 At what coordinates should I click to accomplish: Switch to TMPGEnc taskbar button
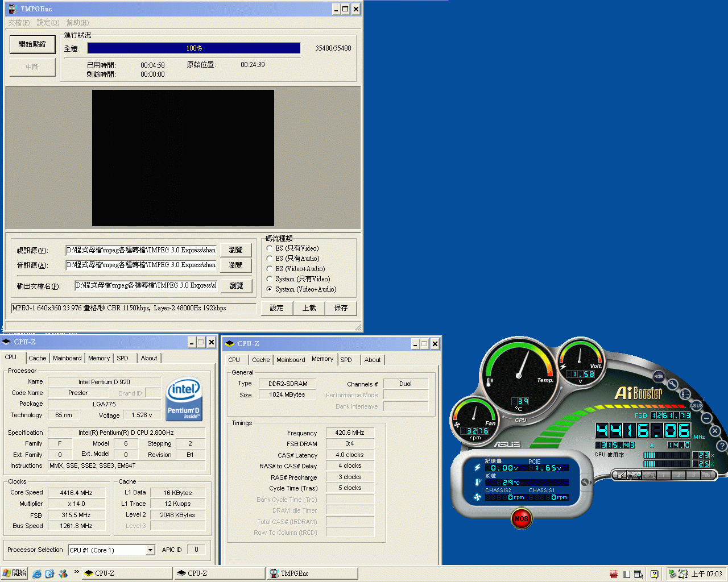tap(313, 573)
